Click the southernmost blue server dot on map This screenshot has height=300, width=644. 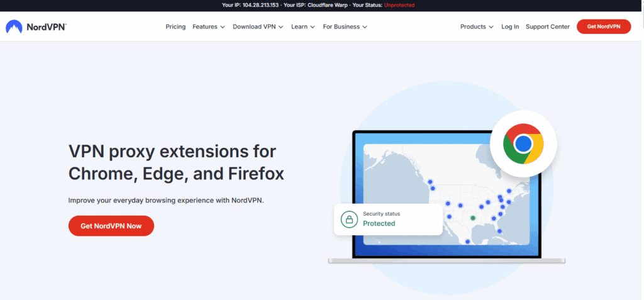[x=467, y=242]
